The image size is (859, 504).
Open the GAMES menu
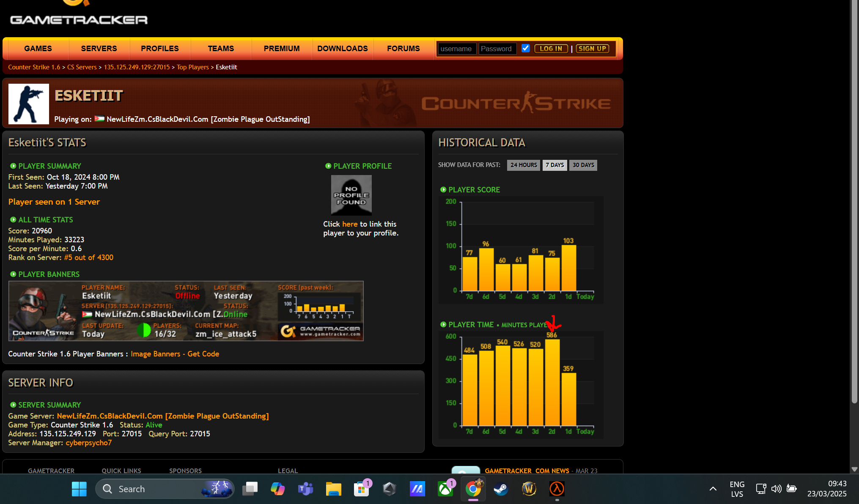[38, 49]
